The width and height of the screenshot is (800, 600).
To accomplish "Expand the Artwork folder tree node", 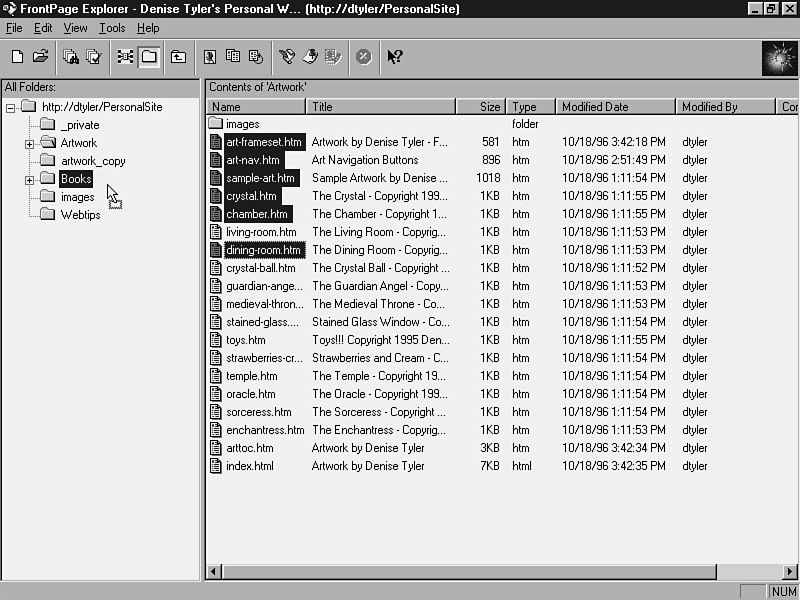I will tap(29, 144).
